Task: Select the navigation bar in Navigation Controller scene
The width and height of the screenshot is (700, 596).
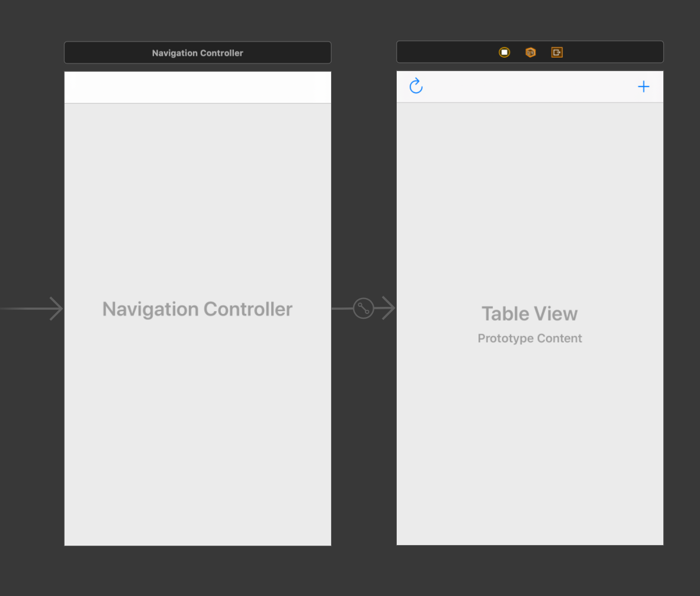Action: coord(198,88)
